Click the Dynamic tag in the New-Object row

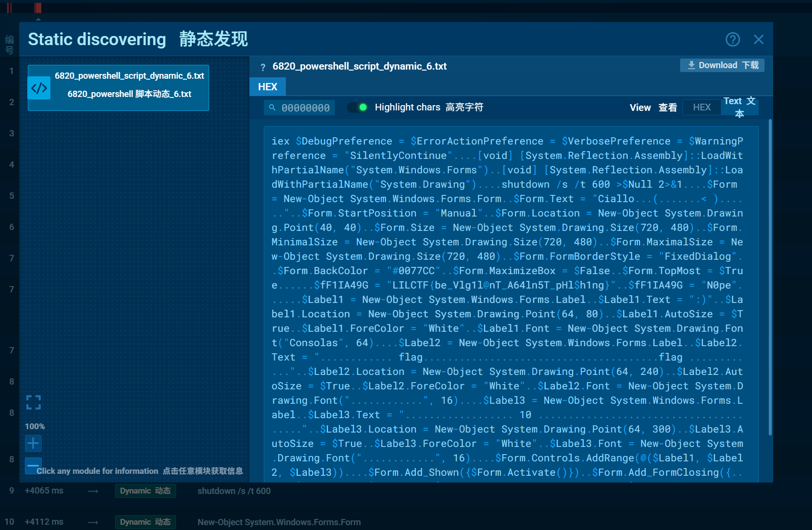pos(145,522)
